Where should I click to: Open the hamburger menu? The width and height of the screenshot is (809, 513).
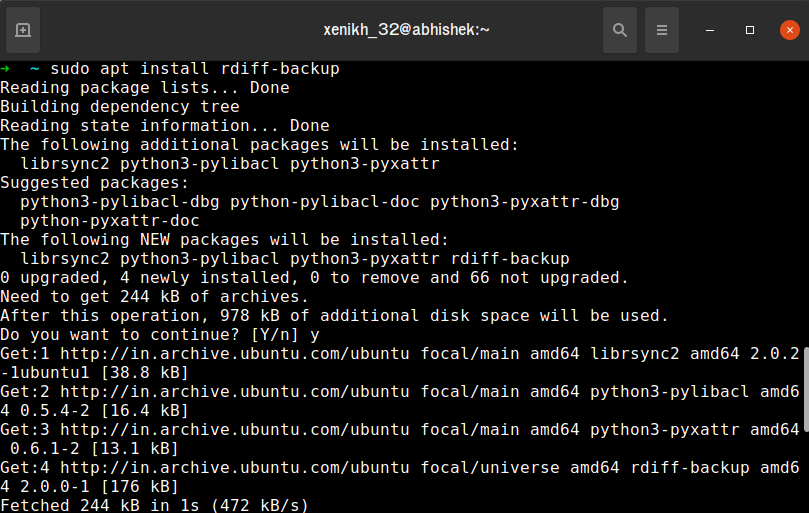(661, 30)
